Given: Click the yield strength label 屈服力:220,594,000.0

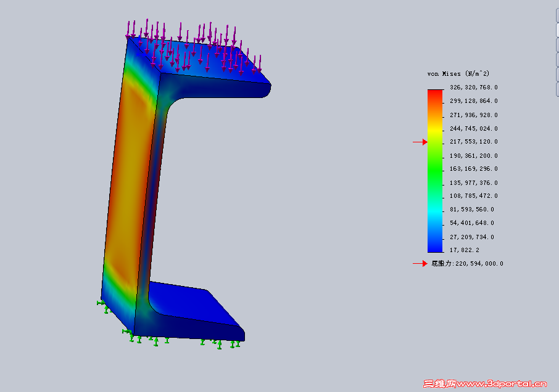Looking at the screenshot, I should click(467, 263).
